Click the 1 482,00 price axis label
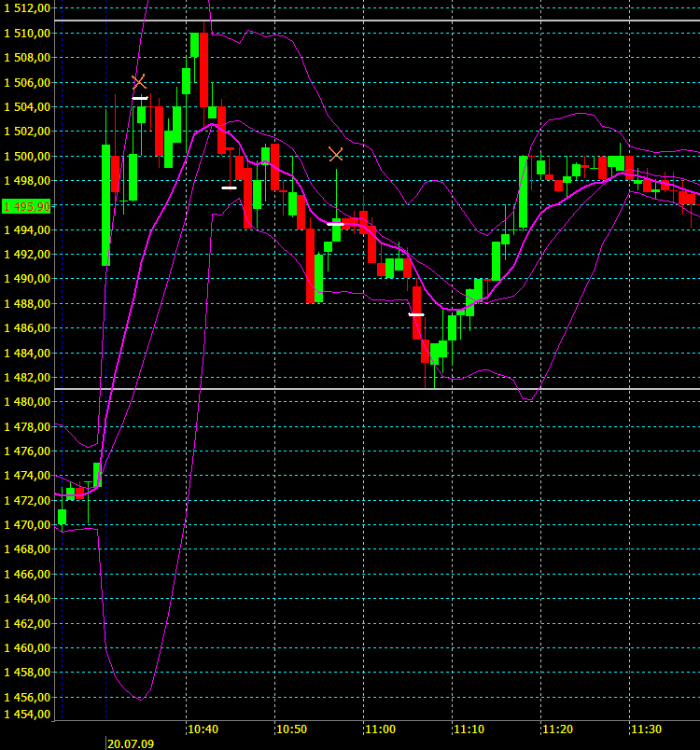This screenshot has height=750, width=700. (27, 377)
